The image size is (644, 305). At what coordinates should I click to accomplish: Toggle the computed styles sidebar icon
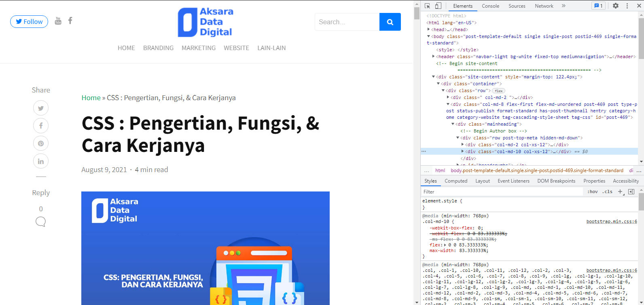pos(631,191)
